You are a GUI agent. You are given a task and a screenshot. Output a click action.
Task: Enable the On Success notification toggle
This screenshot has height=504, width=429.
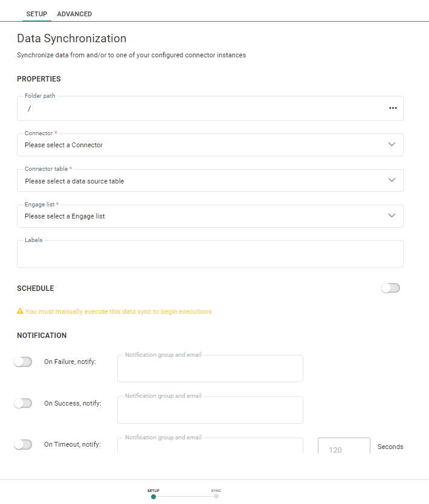23,403
